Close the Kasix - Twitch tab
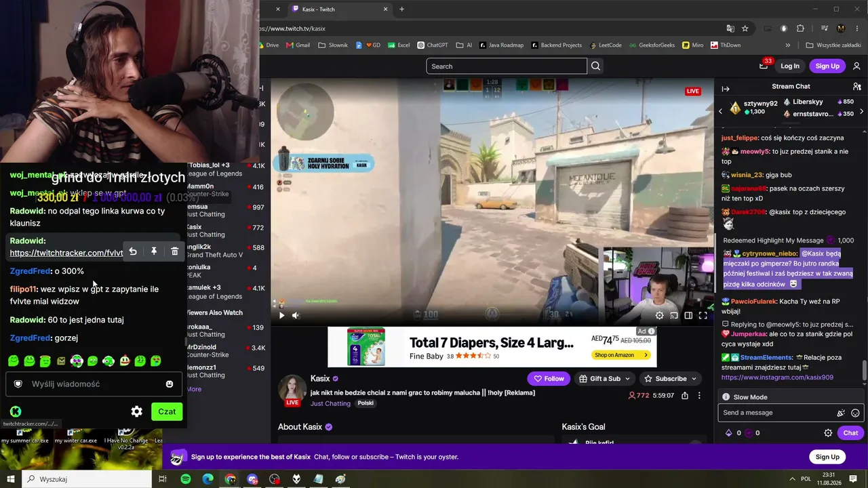The height and width of the screenshot is (488, 868). point(386,9)
